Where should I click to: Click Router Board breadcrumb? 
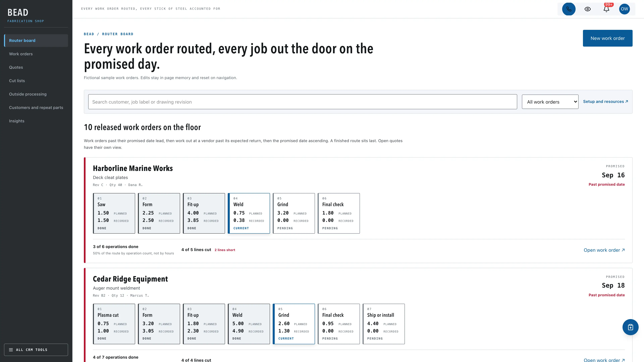[118, 34]
